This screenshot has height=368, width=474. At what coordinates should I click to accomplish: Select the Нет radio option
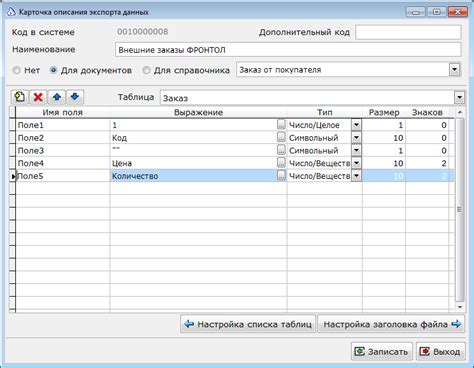(x=16, y=70)
